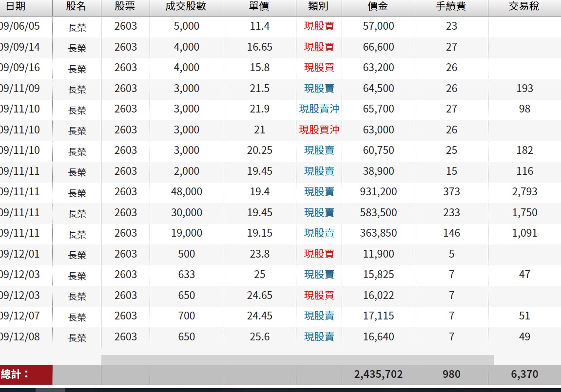Screen dimensions: 561x392
Task: Select the tax value 193
Action: tap(524, 88)
